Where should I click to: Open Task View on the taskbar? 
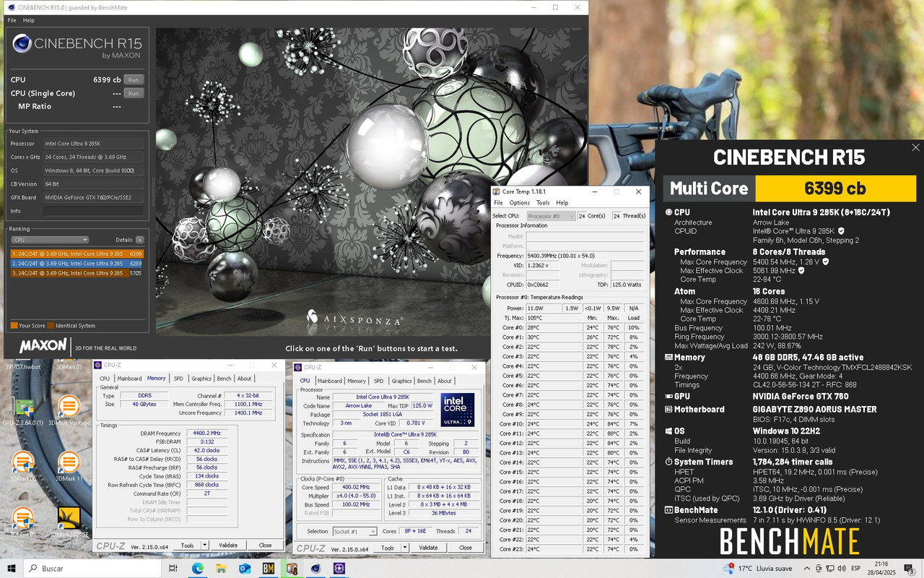tap(173, 569)
